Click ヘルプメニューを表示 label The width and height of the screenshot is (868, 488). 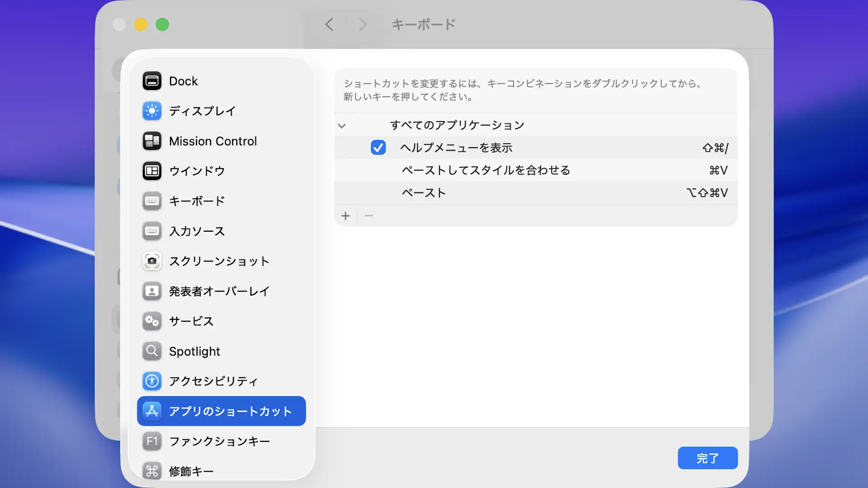coord(457,148)
